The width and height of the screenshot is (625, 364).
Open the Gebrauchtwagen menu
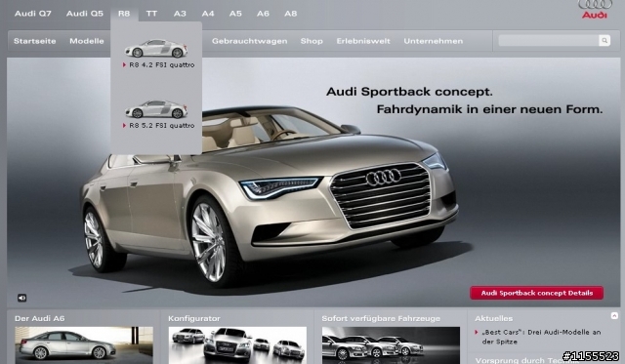click(250, 41)
